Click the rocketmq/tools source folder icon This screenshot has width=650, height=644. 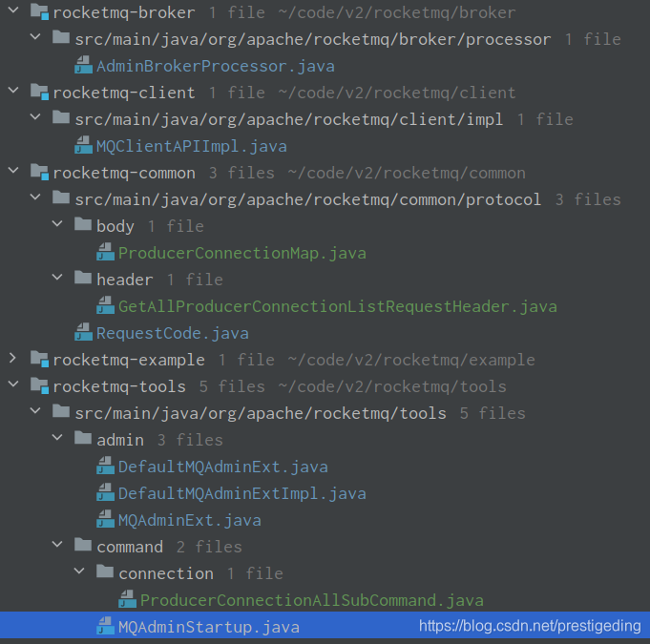tap(61, 411)
